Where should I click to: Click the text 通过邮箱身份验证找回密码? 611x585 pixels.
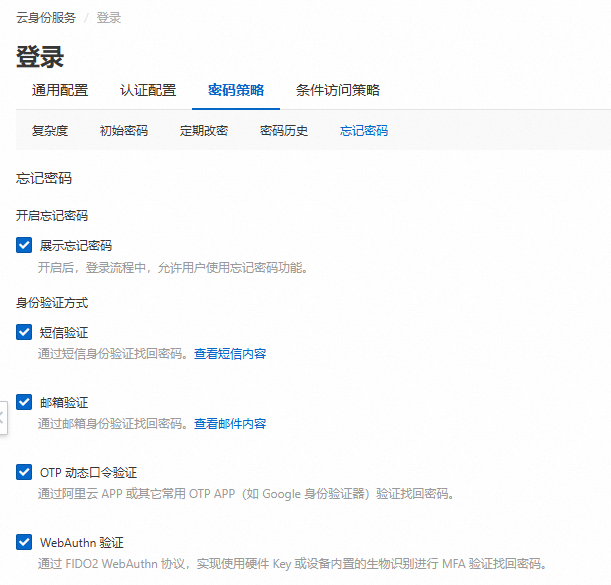click(x=113, y=424)
